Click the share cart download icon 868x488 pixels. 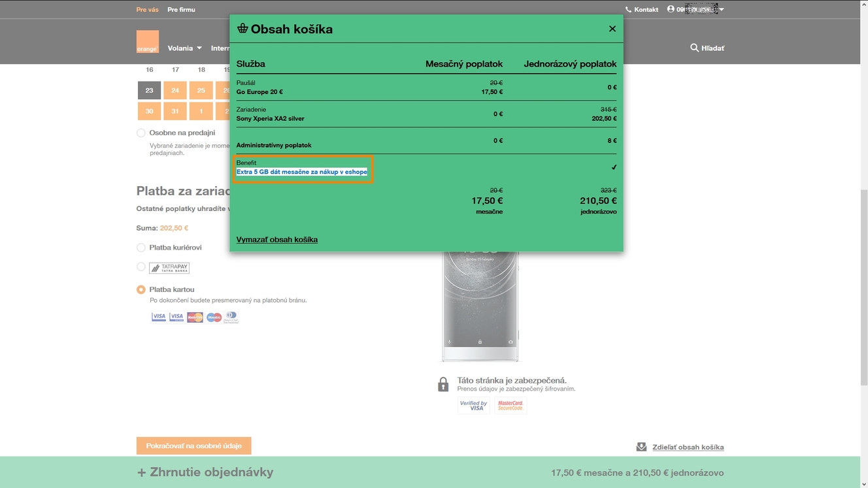[641, 447]
